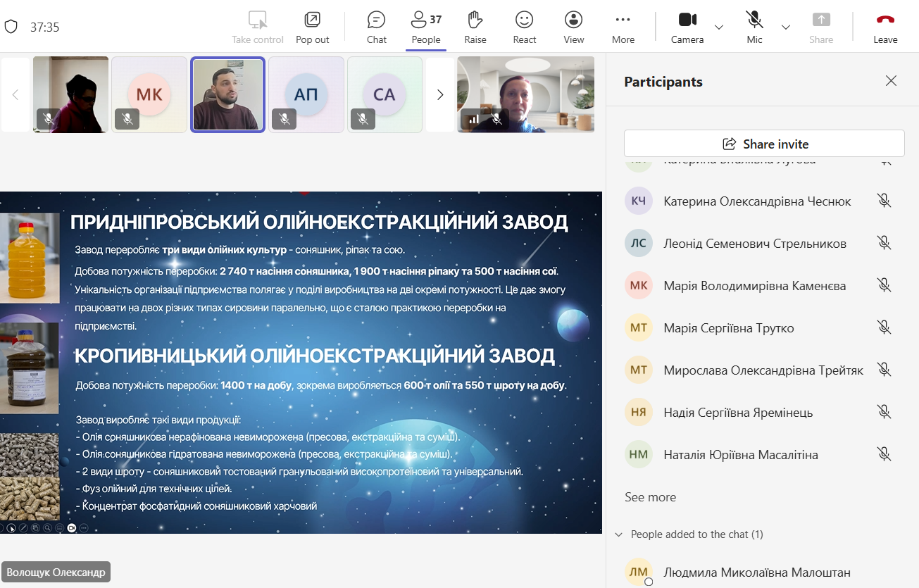Unmute the Mic

pyautogui.click(x=754, y=27)
